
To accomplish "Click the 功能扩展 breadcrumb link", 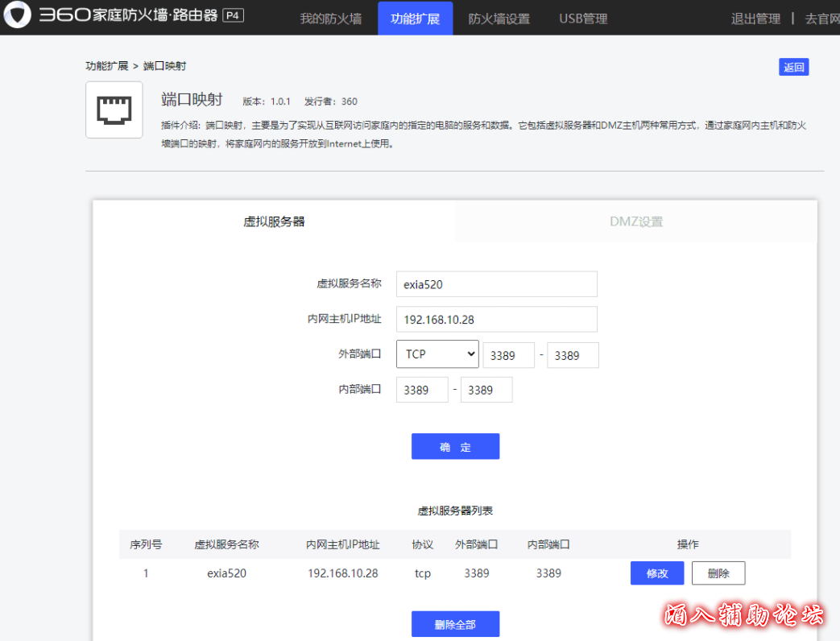I will click(x=106, y=66).
